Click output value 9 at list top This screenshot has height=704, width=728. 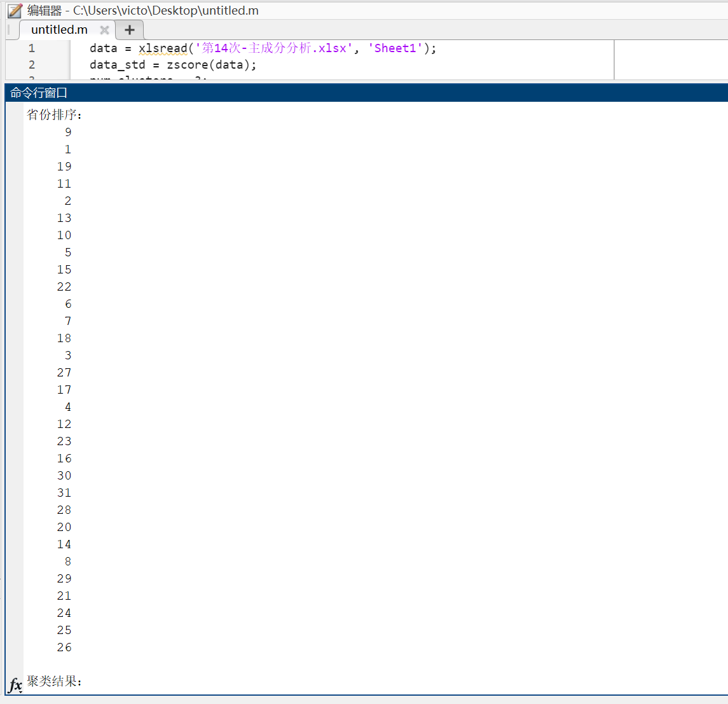(68, 132)
